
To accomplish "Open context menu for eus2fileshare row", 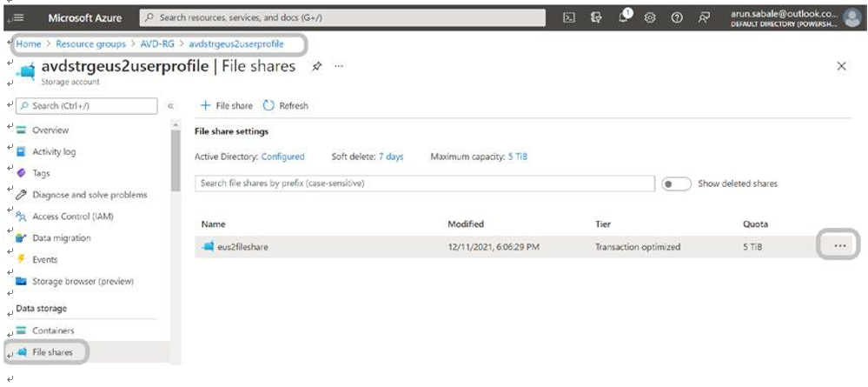I will click(839, 245).
